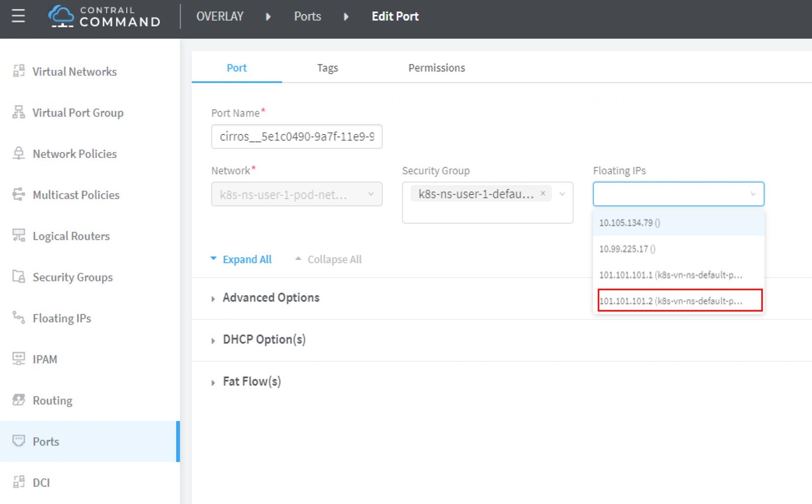812x504 pixels.
Task: Open Network Policies in the sidebar
Action: coord(75,153)
